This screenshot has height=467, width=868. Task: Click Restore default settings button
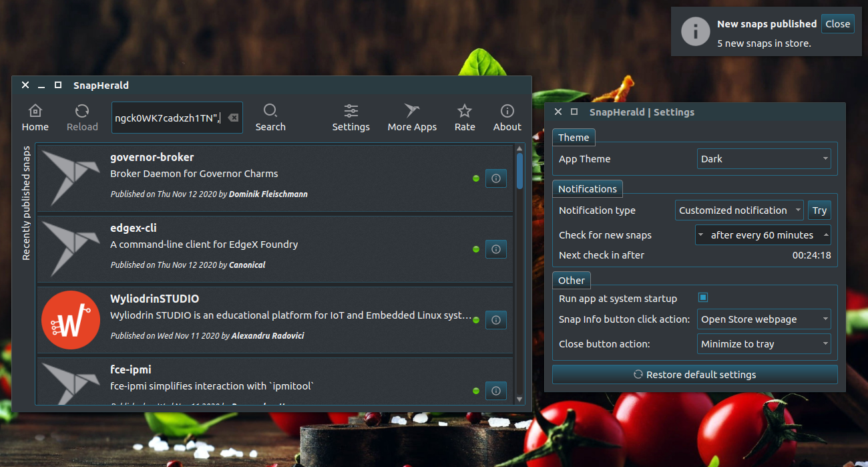point(694,374)
